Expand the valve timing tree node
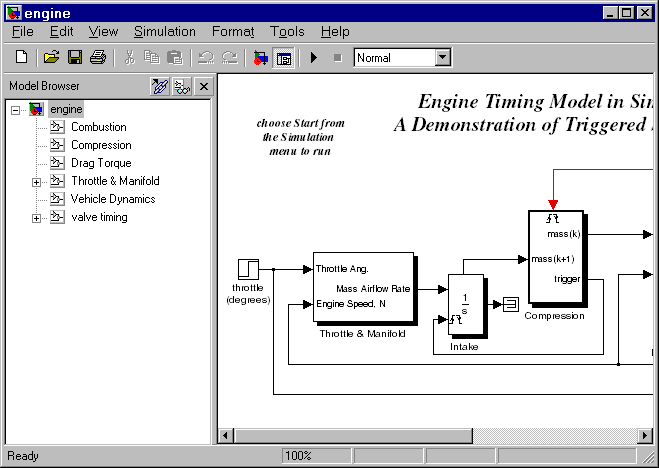Screen dimensions: 659x468 point(36,218)
